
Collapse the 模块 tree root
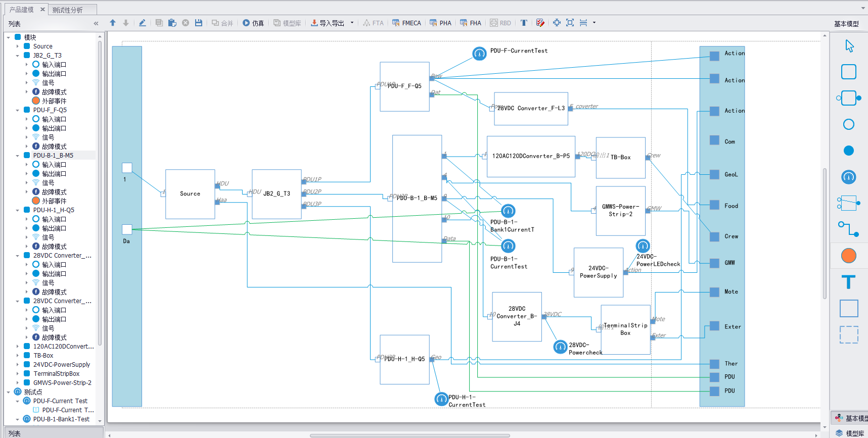tap(9, 37)
